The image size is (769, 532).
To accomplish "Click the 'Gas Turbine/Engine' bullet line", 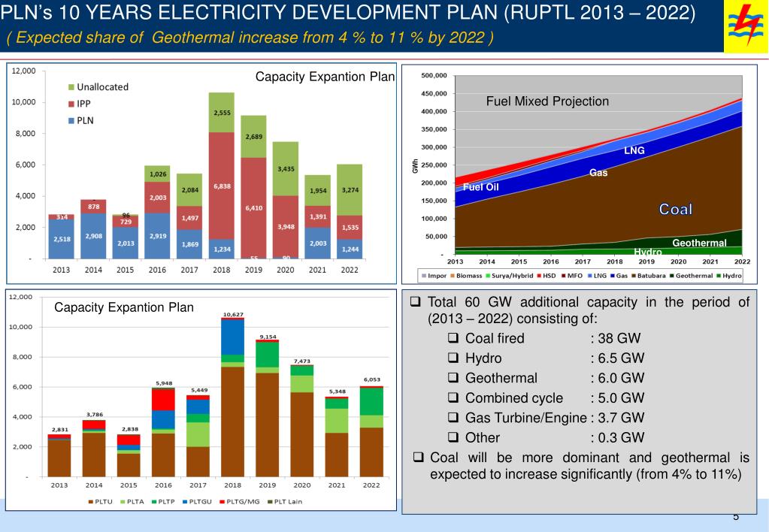I will coord(546,418).
